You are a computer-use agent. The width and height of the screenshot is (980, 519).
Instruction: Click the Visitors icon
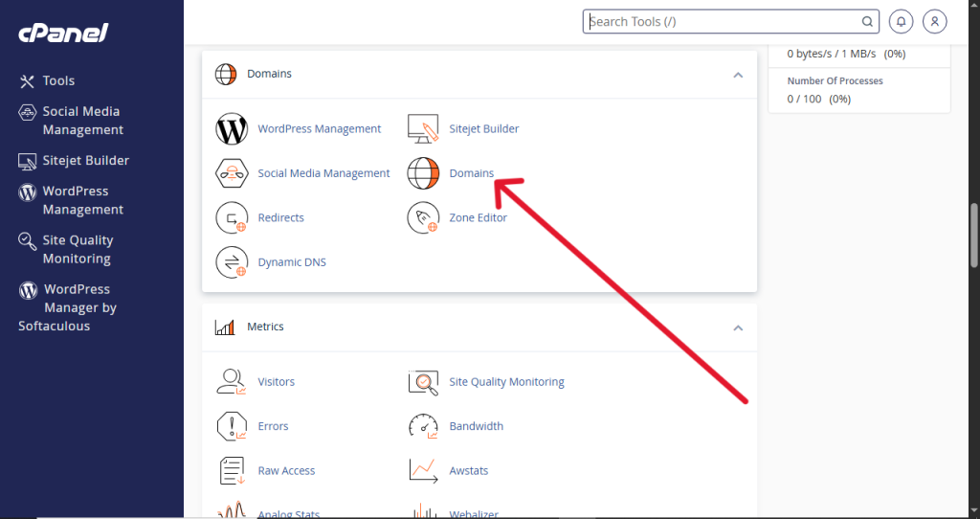[232, 381]
